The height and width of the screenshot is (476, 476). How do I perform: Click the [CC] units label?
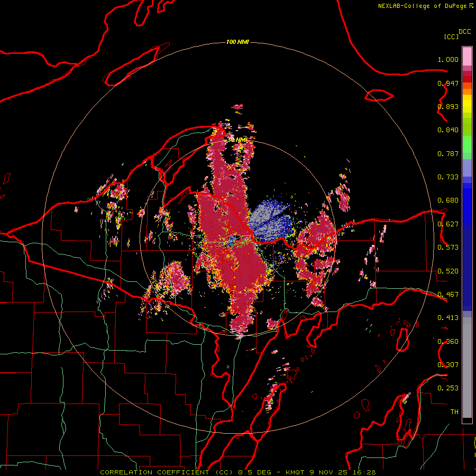click(x=452, y=36)
